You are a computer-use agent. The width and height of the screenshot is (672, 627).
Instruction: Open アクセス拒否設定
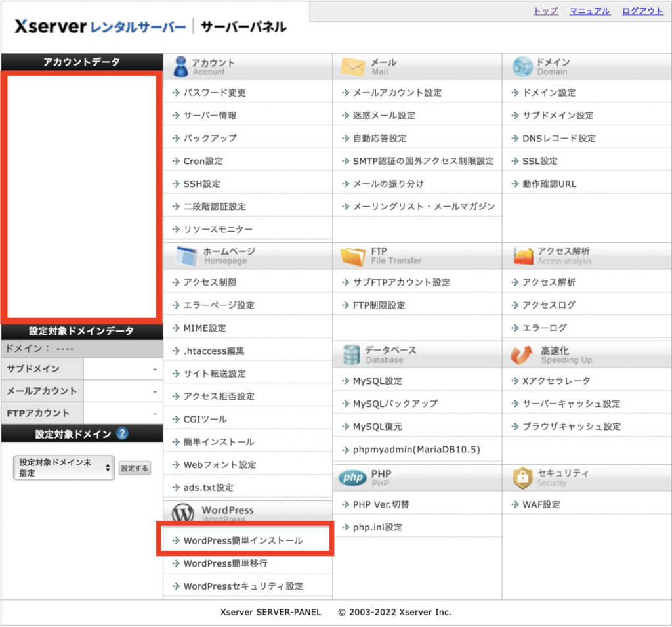[219, 397]
